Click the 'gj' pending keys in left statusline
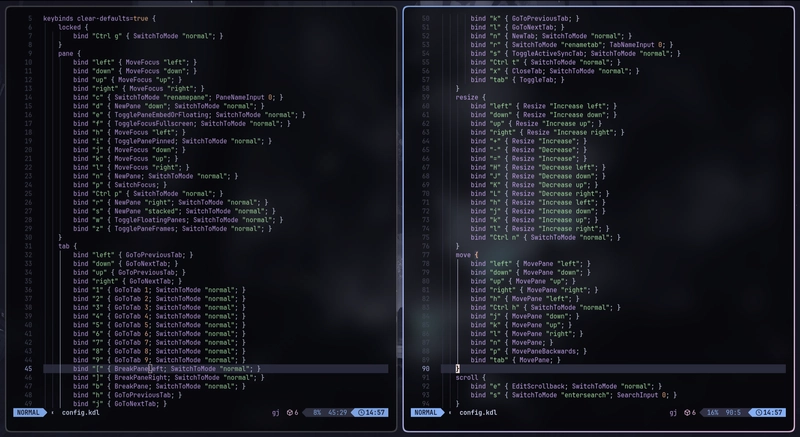 click(276, 413)
